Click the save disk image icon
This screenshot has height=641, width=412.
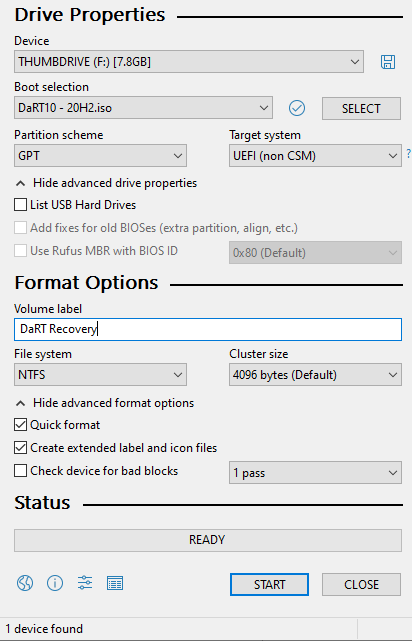[x=387, y=62]
